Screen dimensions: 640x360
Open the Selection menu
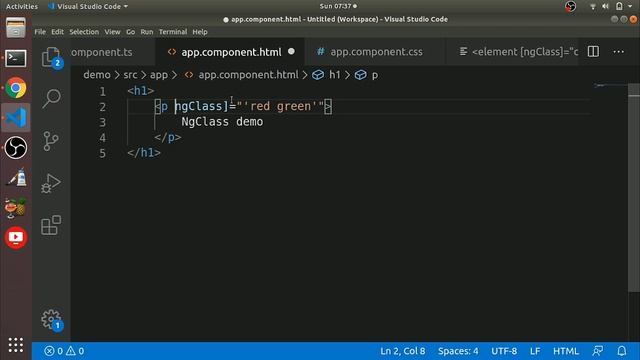click(x=84, y=32)
